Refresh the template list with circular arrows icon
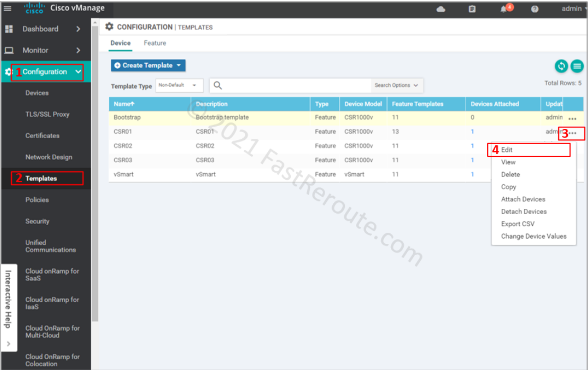This screenshot has height=370, width=588. 561,66
